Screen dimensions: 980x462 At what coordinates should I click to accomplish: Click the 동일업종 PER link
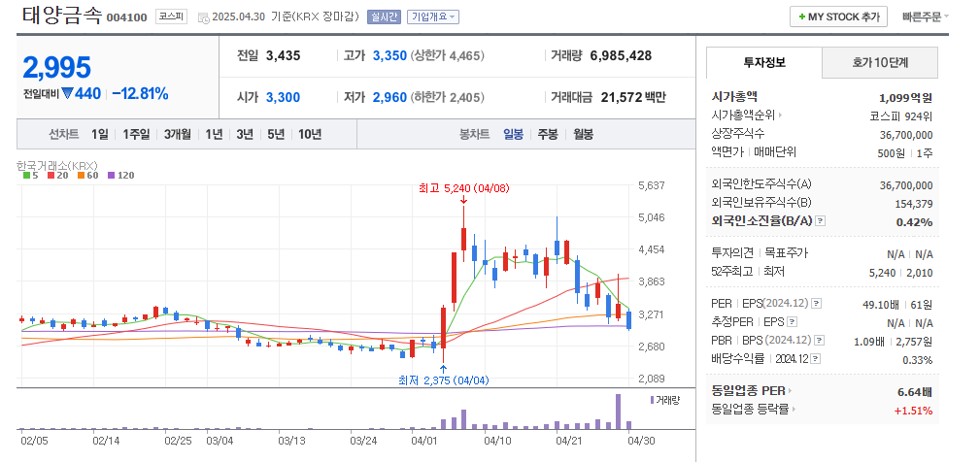pyautogui.click(x=749, y=391)
